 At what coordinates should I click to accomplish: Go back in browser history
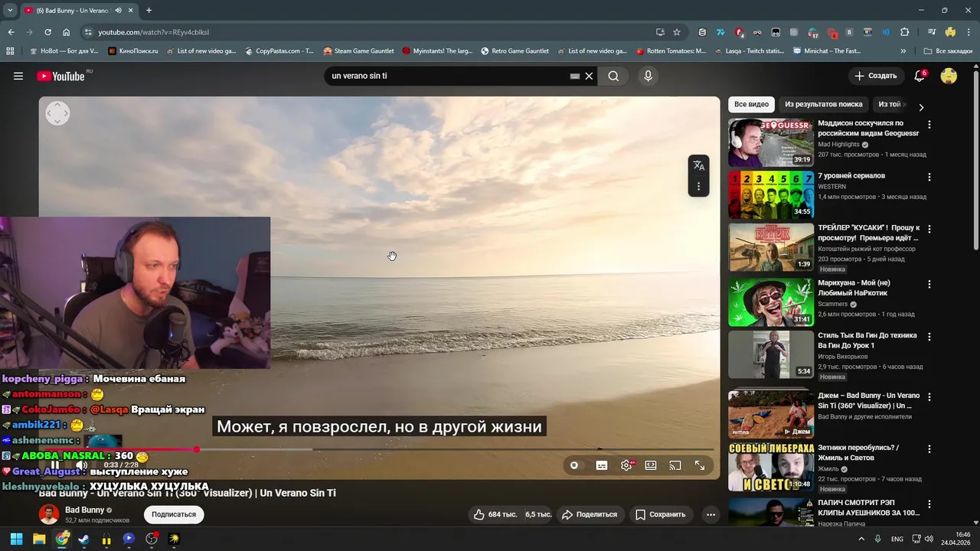coord(11,32)
